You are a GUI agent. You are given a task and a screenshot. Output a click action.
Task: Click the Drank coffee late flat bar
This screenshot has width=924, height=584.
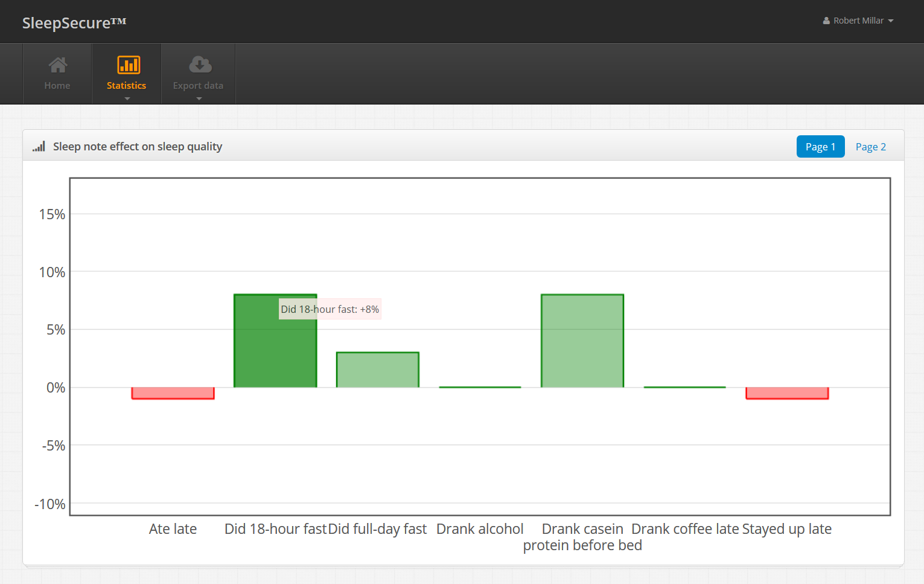pyautogui.click(x=684, y=387)
